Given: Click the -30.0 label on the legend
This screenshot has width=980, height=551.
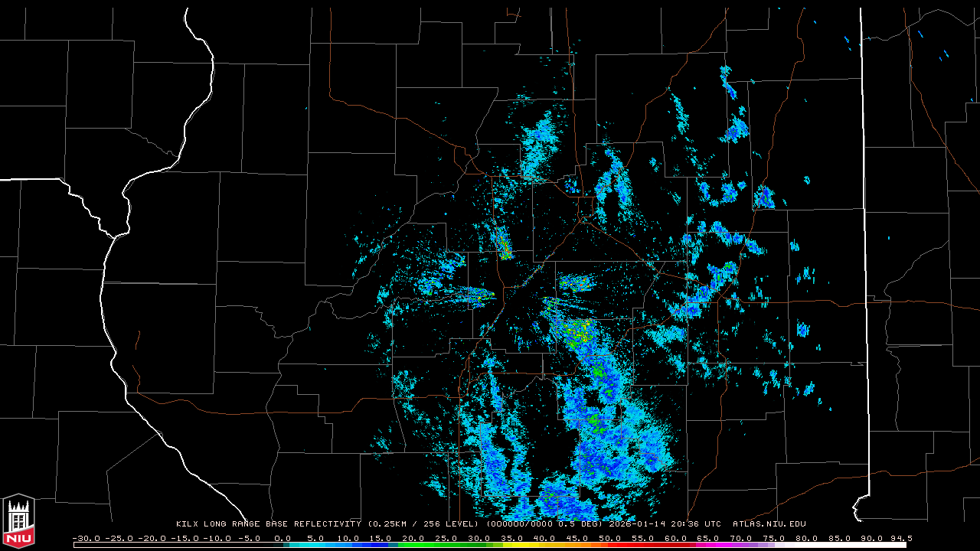Looking at the screenshot, I should (x=85, y=538).
